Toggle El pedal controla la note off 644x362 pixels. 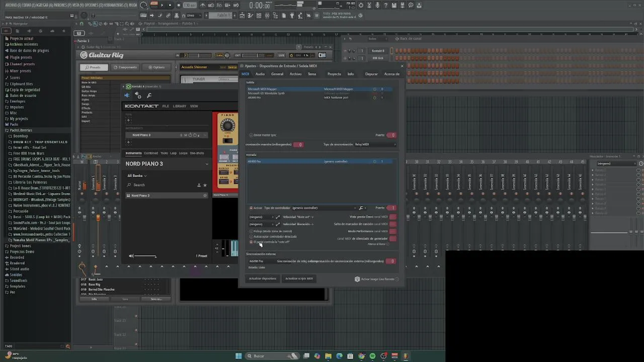point(251,242)
